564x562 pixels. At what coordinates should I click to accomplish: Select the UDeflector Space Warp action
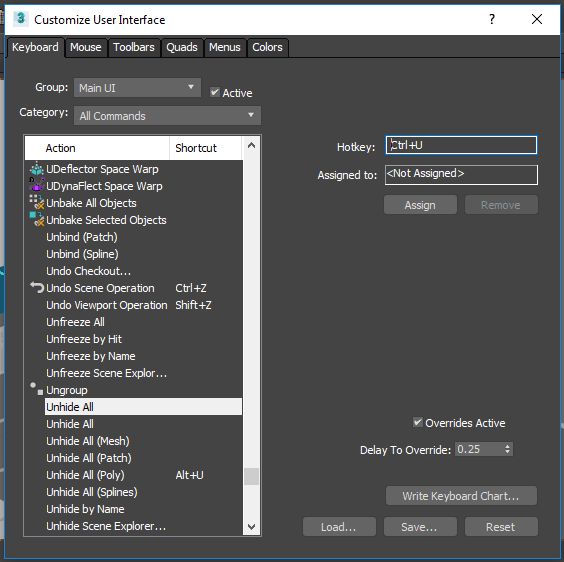pos(102,169)
